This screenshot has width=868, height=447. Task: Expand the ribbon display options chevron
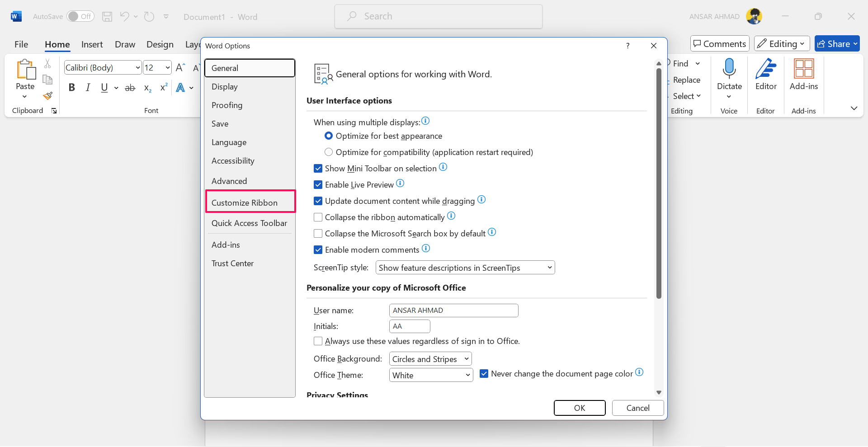coord(854,108)
